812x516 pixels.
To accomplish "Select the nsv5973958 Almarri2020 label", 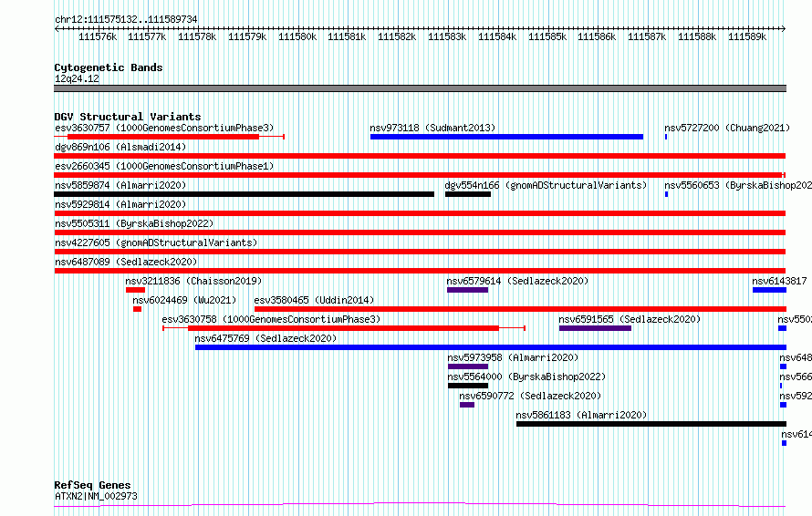I will tap(513, 357).
